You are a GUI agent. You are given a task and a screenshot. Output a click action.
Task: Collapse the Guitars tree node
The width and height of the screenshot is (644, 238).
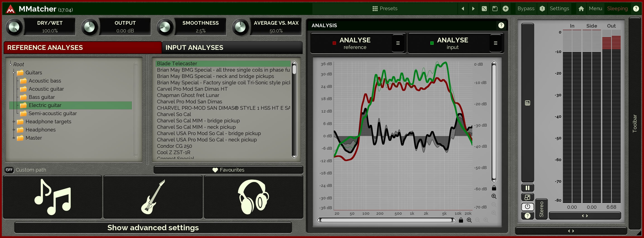pyautogui.click(x=14, y=73)
